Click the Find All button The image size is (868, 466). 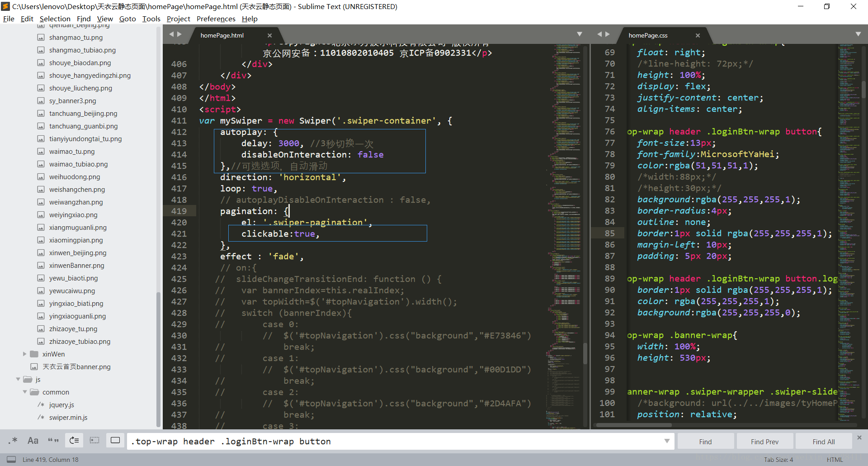(x=824, y=442)
